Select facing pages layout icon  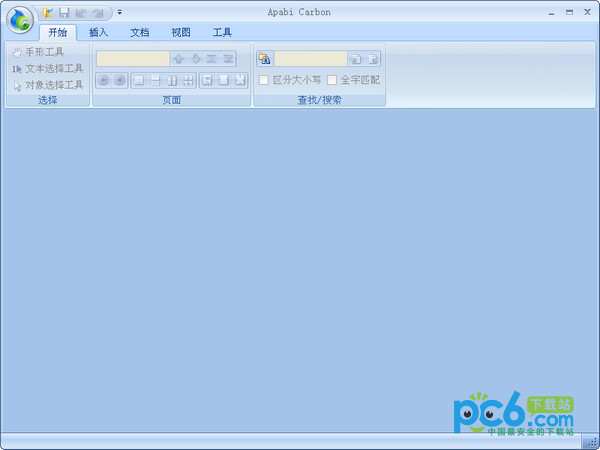click(x=172, y=80)
